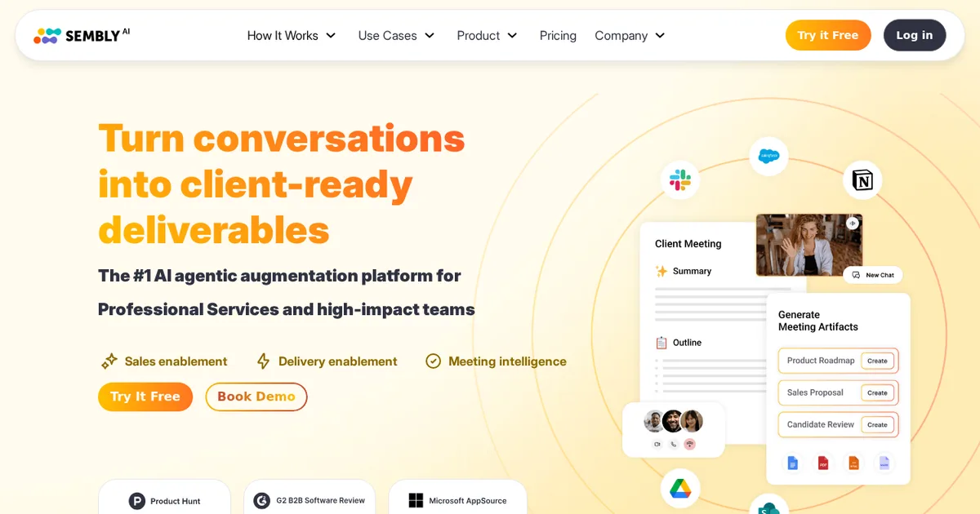Click the Notion integration icon
The width and height of the screenshot is (980, 514).
point(862,180)
